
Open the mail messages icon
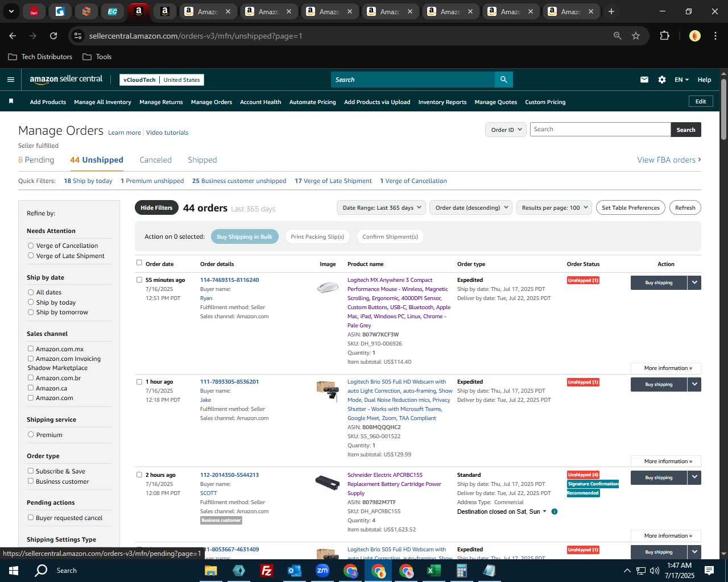click(x=644, y=80)
